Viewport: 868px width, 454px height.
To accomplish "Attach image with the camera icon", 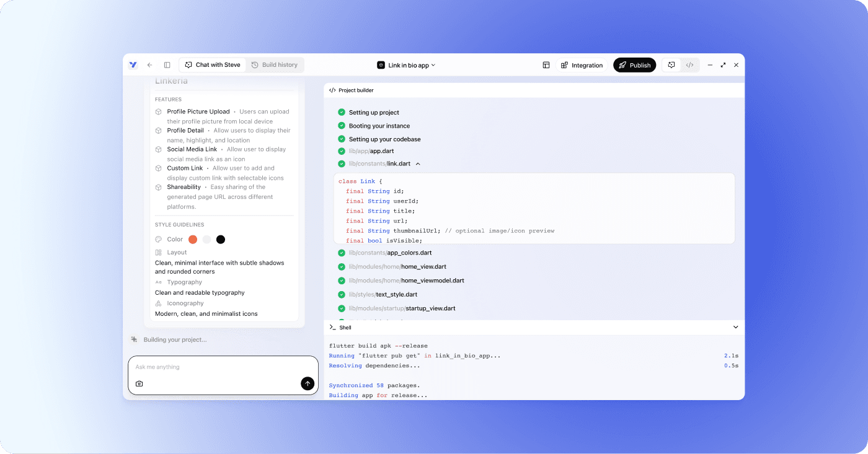I will coord(139,384).
